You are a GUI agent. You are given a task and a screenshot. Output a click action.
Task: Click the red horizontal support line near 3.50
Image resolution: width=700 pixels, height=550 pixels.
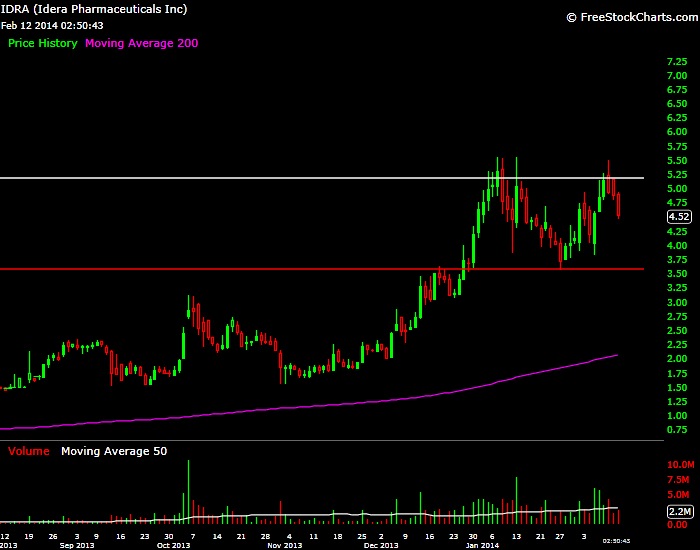321,269
